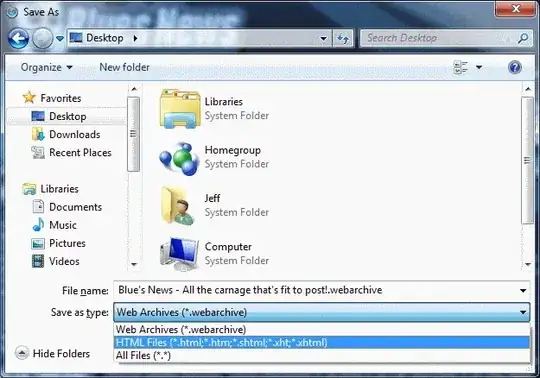
Task: Open the File name dropdown arrow
Action: click(x=523, y=291)
